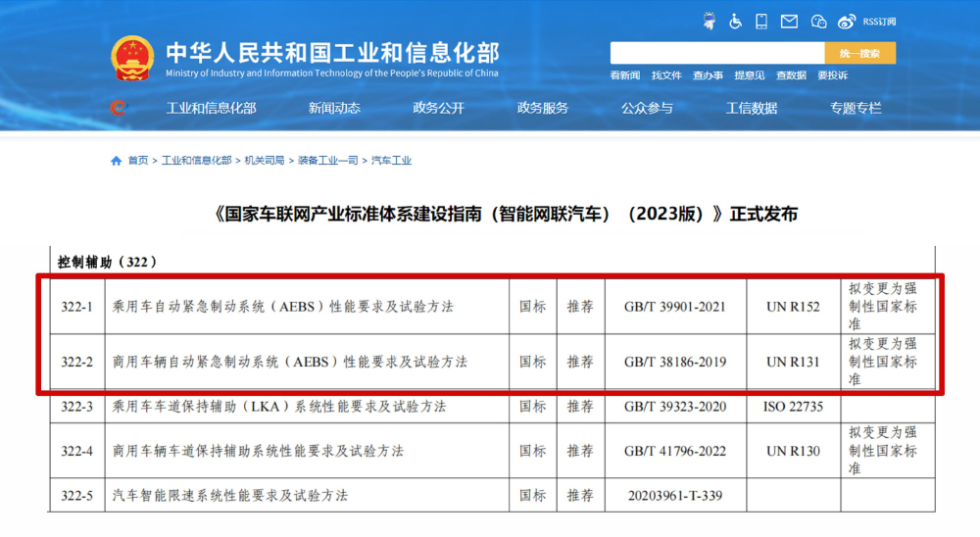Open the 看新闻 quick link
The width and height of the screenshot is (980, 537).
(625, 75)
